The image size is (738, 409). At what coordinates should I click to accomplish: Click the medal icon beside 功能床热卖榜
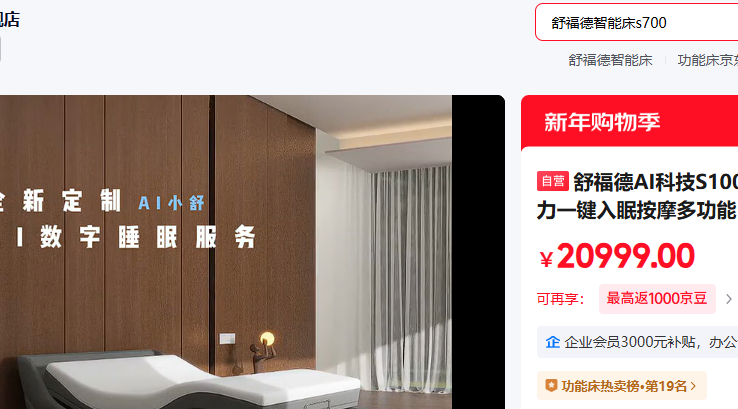click(x=551, y=386)
